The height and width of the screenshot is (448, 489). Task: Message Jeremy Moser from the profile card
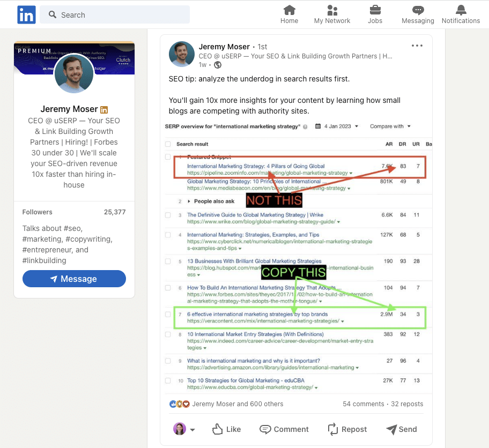(x=74, y=279)
